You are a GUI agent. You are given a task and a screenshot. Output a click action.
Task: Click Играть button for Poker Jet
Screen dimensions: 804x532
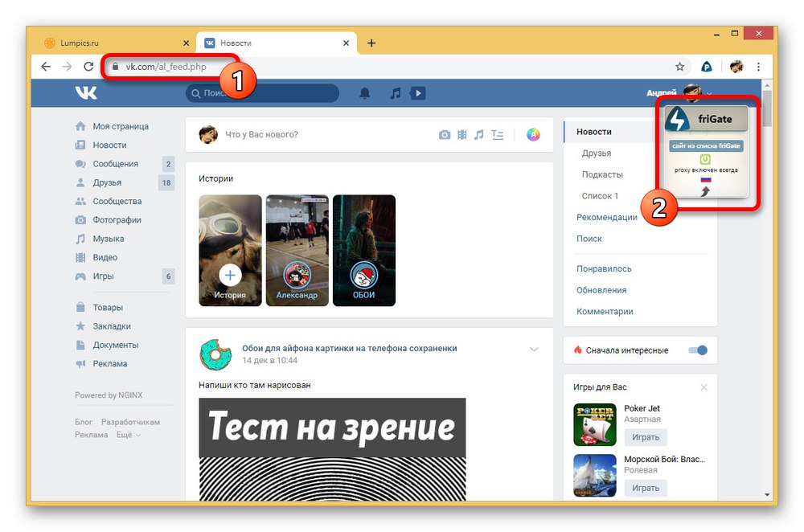point(646,437)
